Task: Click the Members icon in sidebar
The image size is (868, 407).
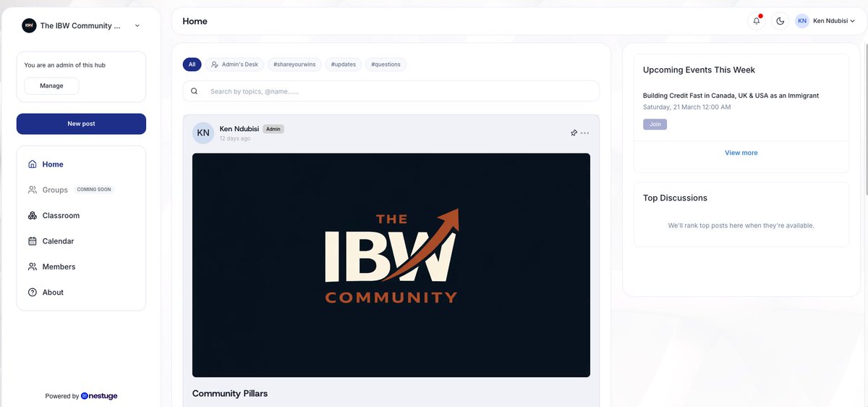Action: click(33, 267)
